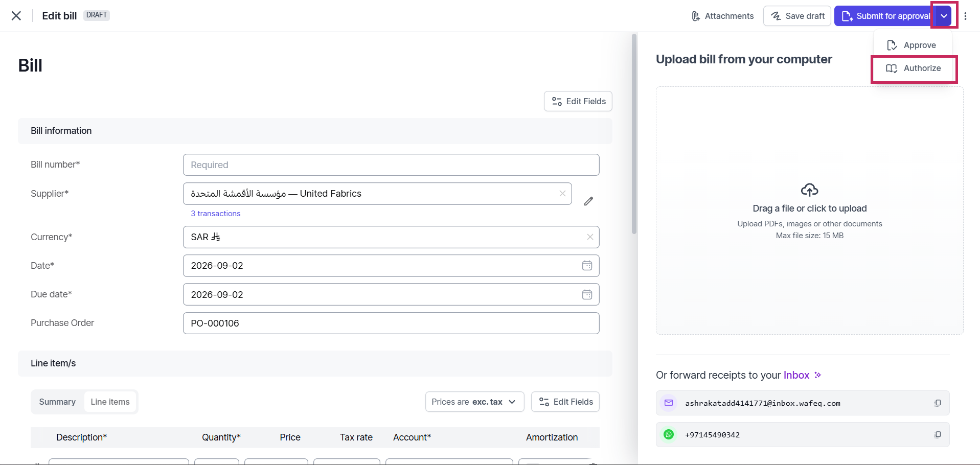
Task: Copy the WhatsApp phone number
Action: point(938,435)
